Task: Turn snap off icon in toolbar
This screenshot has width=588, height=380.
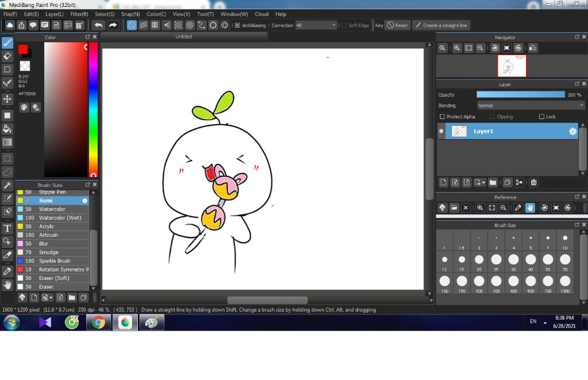Action: pyautogui.click(x=131, y=25)
